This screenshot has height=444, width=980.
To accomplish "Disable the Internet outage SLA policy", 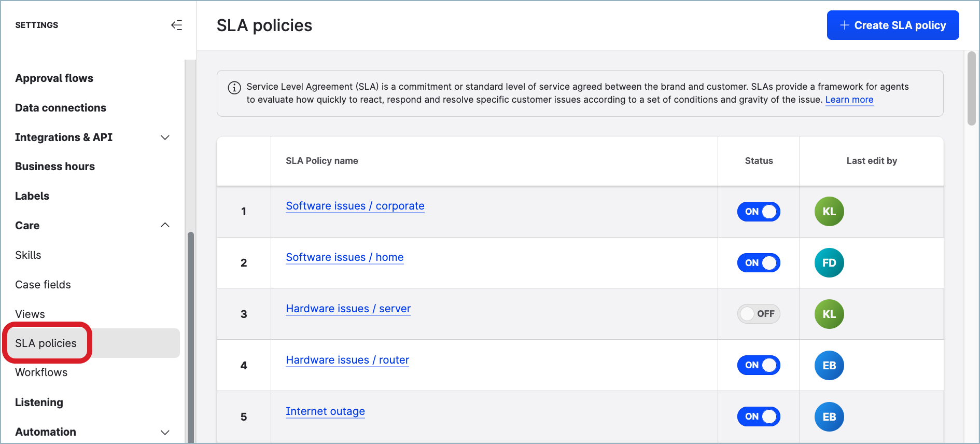I will [x=758, y=417].
